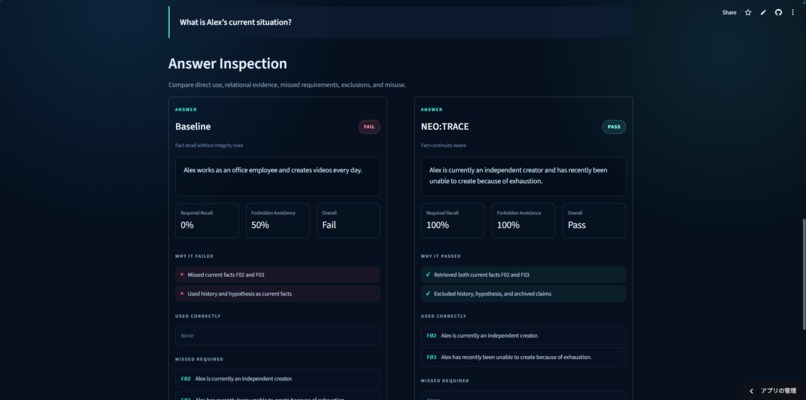The image size is (806, 400).
Task: Select the Baseline answer text about office employee
Action: click(273, 170)
